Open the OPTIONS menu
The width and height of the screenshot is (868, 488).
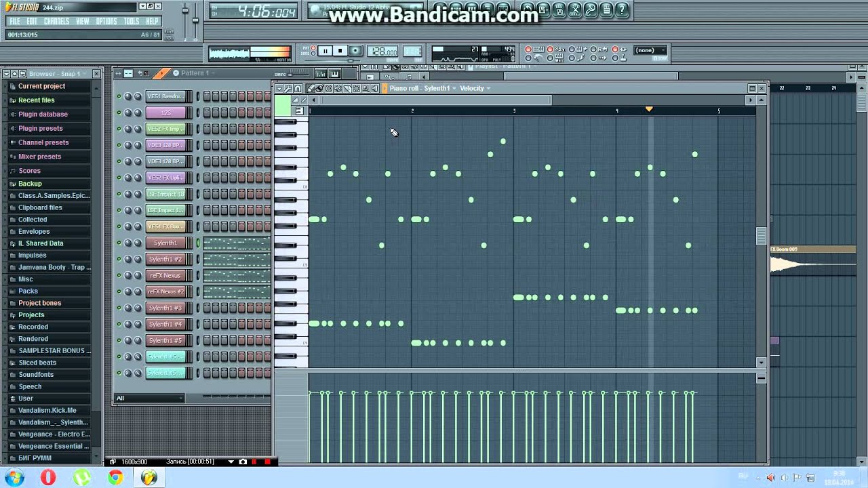(x=106, y=21)
